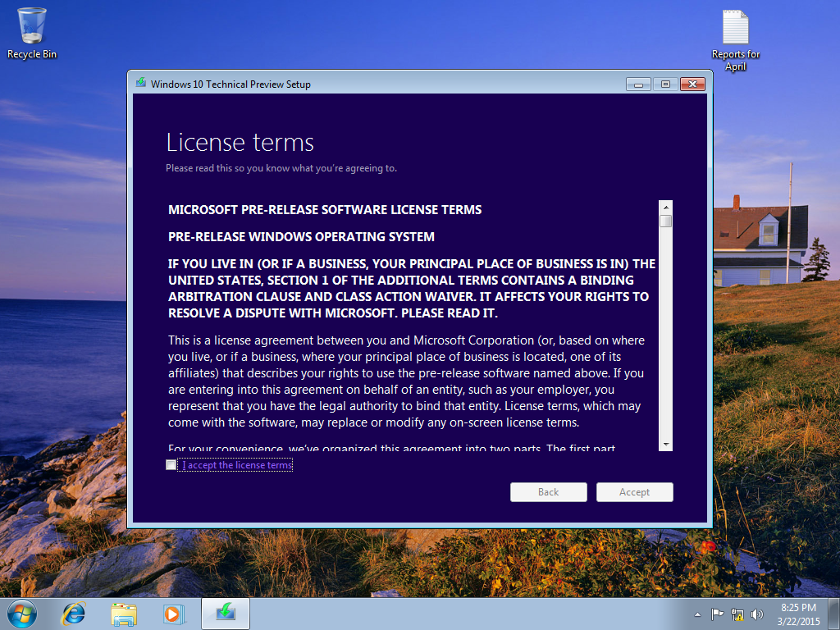Open Windows Explorer from the taskbar
The image size is (840, 630).
[x=124, y=613]
